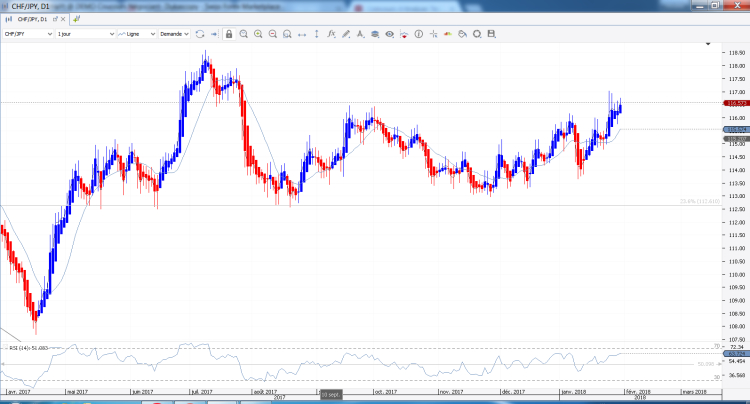Viewport: 750px width, 404px height.
Task: Click the info circle icon
Action: point(419,34)
